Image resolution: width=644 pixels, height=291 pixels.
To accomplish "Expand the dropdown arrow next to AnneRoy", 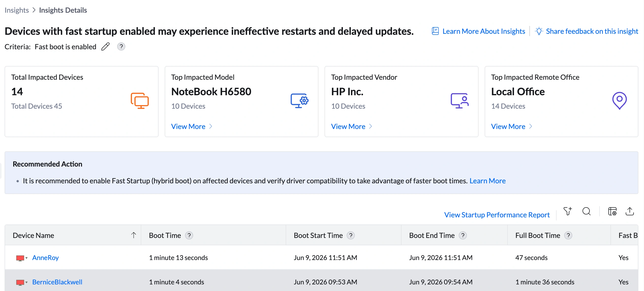I will (26, 258).
